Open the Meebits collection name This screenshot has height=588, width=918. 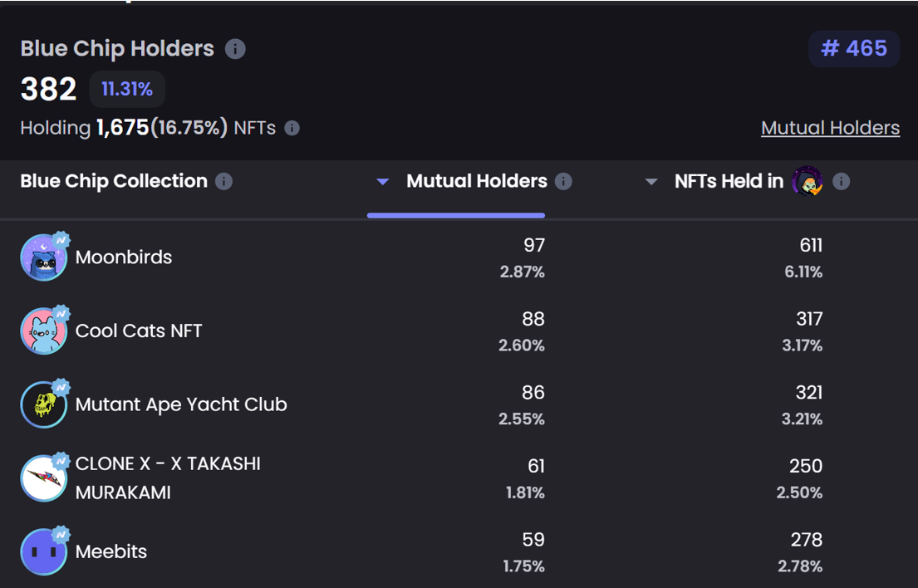tap(111, 551)
